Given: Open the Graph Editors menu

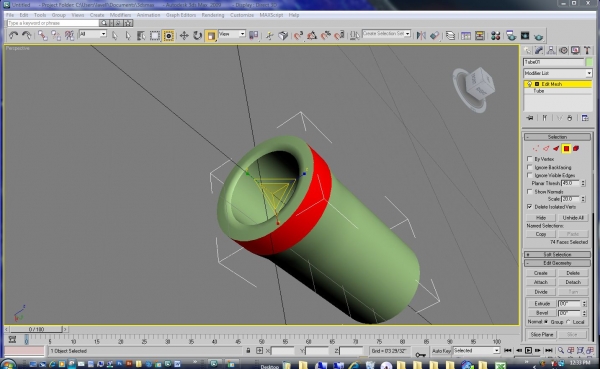Looking at the screenshot, I should [x=181, y=15].
